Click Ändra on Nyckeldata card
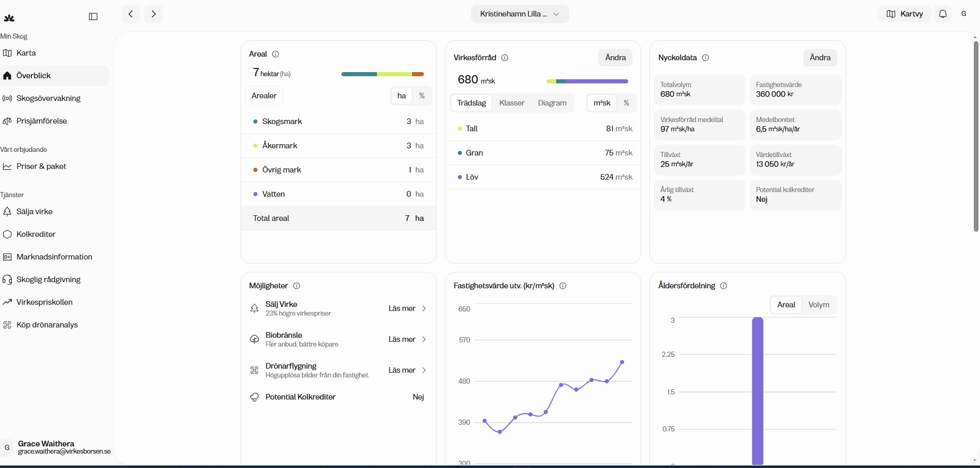980x468 pixels. [x=820, y=58]
